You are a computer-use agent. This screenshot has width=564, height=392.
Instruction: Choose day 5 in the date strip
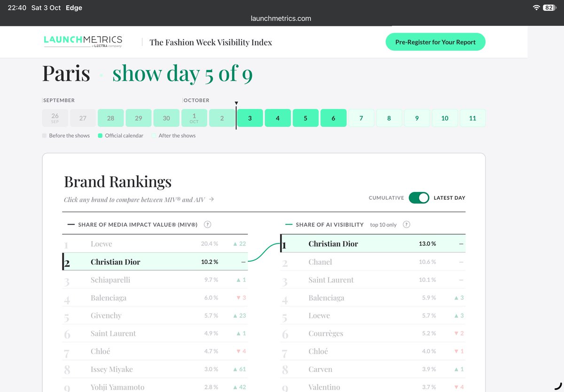(x=305, y=118)
